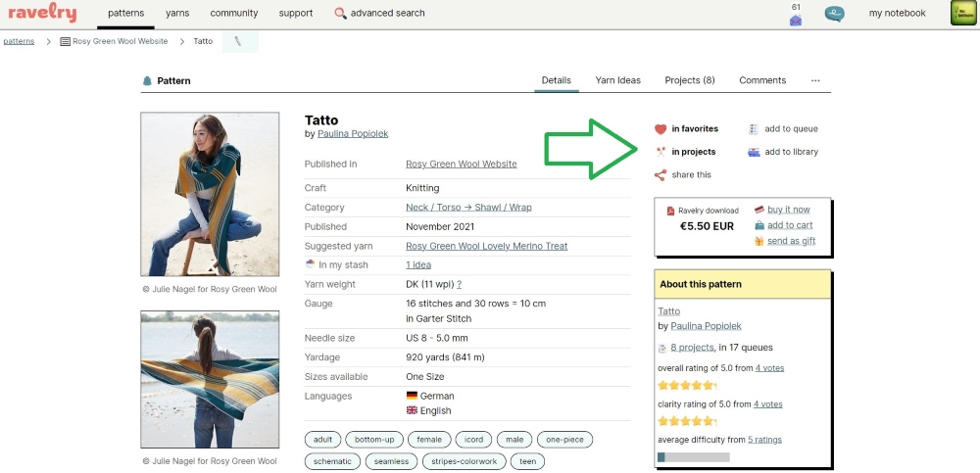Click the Ravelry logo
980x473 pixels.
[42, 13]
